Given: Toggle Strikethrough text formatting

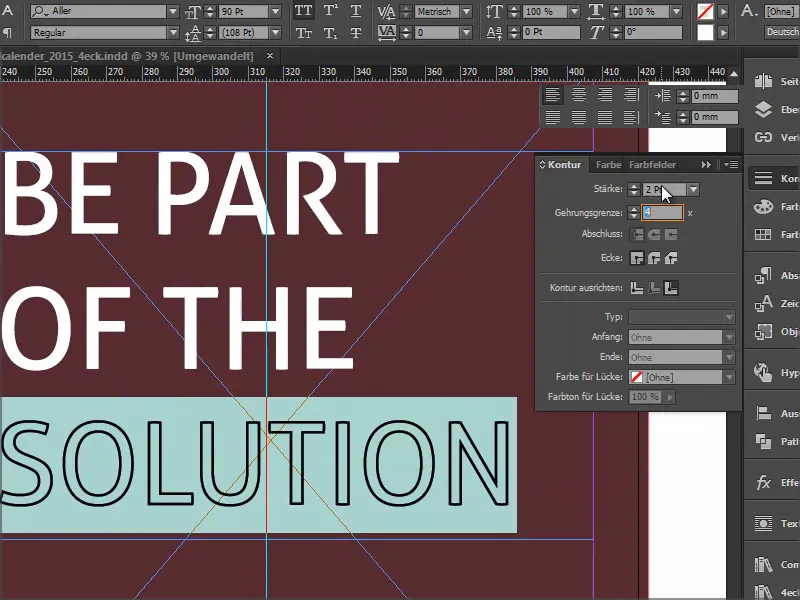Looking at the screenshot, I should point(356,33).
